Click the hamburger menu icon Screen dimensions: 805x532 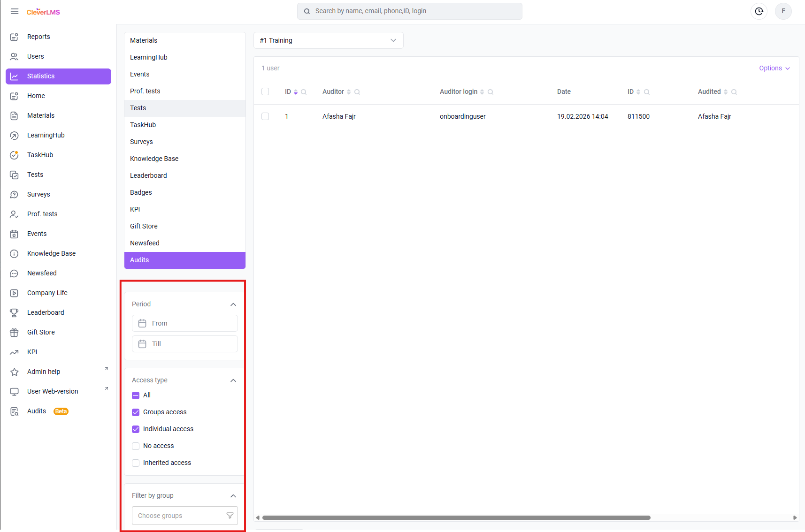(15, 11)
